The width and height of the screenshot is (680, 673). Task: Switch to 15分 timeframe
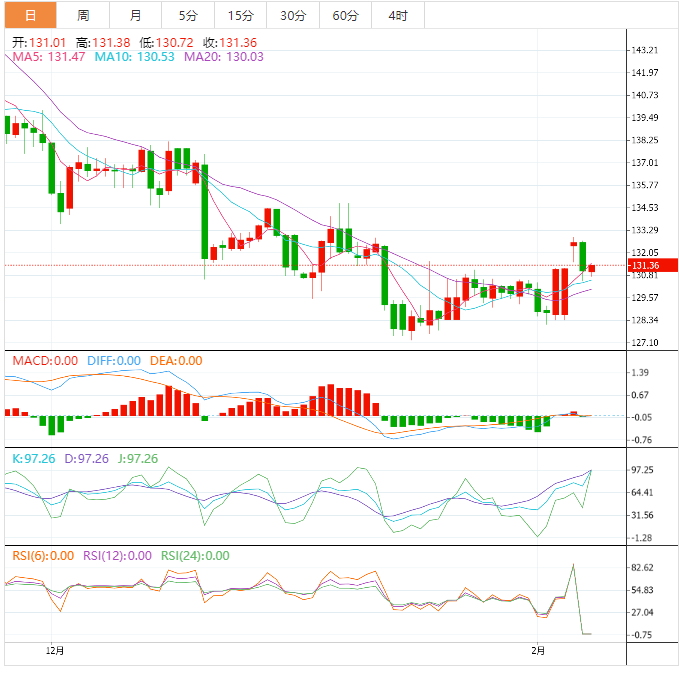point(241,16)
